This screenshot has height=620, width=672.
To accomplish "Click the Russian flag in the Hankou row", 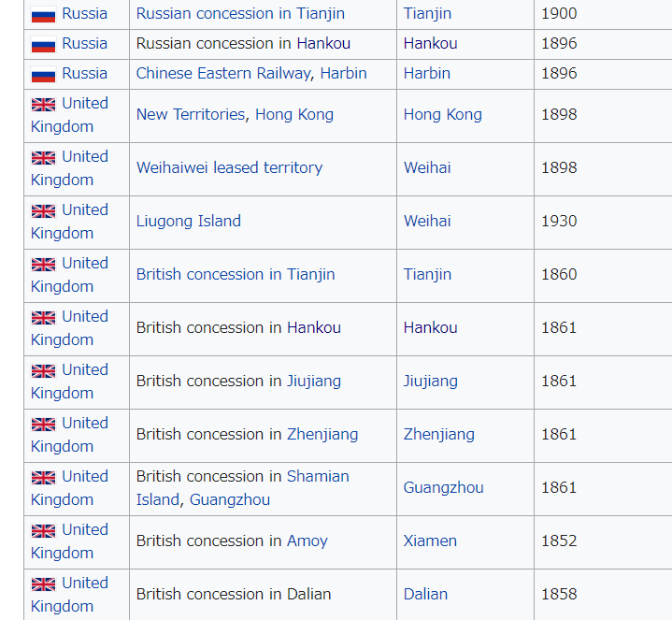I will click(x=43, y=45).
